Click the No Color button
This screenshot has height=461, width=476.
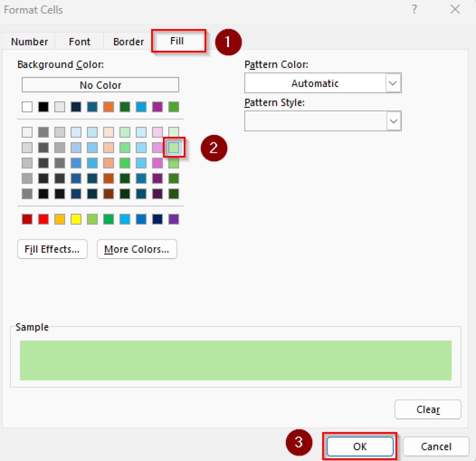[x=100, y=85]
